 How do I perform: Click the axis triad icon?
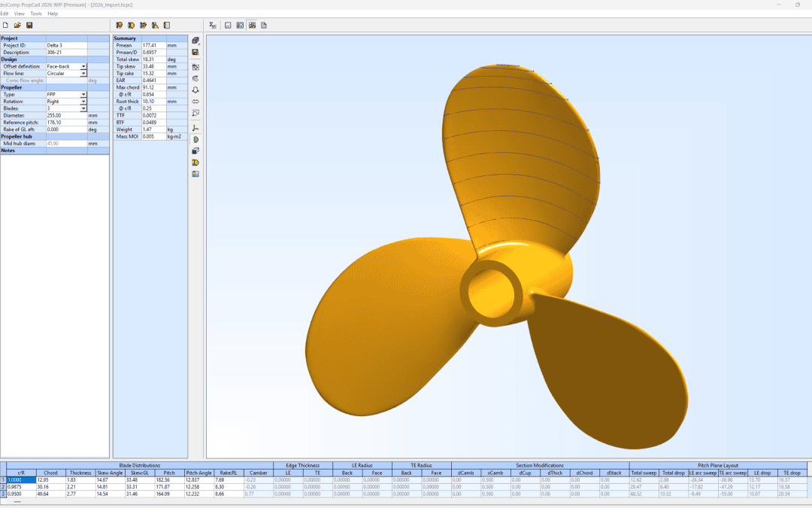pyautogui.click(x=195, y=127)
